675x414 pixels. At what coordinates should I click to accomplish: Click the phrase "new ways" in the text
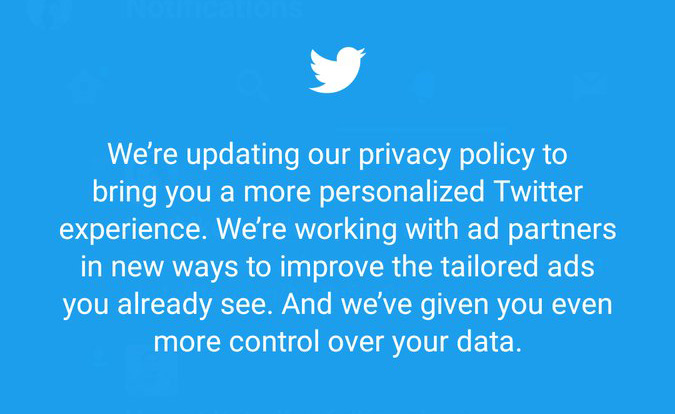(x=153, y=268)
